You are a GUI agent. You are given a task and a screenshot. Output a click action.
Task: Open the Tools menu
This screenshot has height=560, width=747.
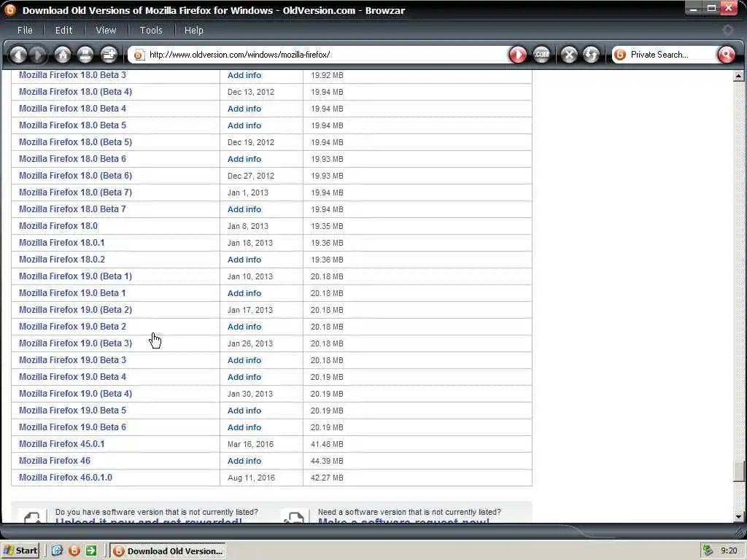click(x=151, y=30)
